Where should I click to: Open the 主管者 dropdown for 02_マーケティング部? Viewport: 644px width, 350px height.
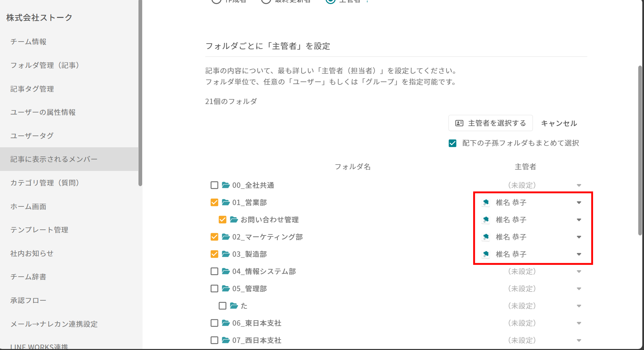click(579, 237)
